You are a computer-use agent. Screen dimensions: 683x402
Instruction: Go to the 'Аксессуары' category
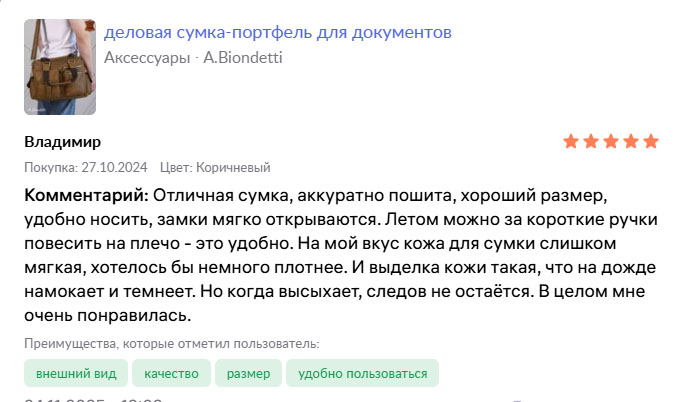(147, 58)
